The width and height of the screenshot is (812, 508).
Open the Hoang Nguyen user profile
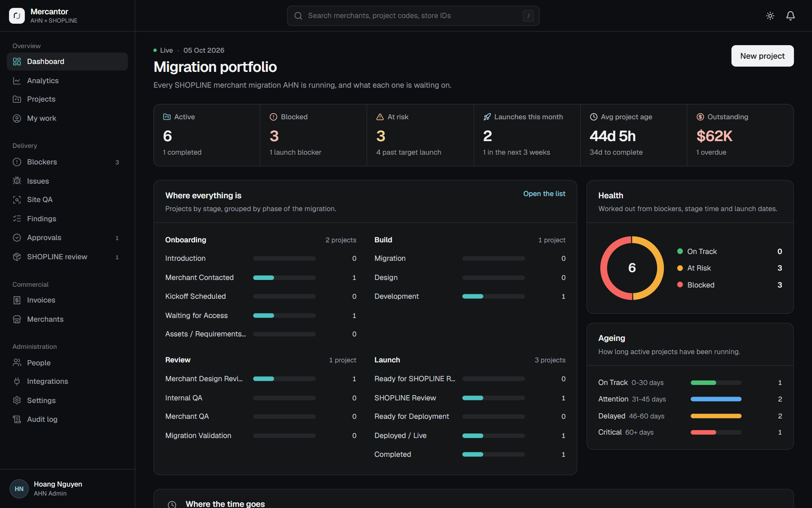click(67, 488)
